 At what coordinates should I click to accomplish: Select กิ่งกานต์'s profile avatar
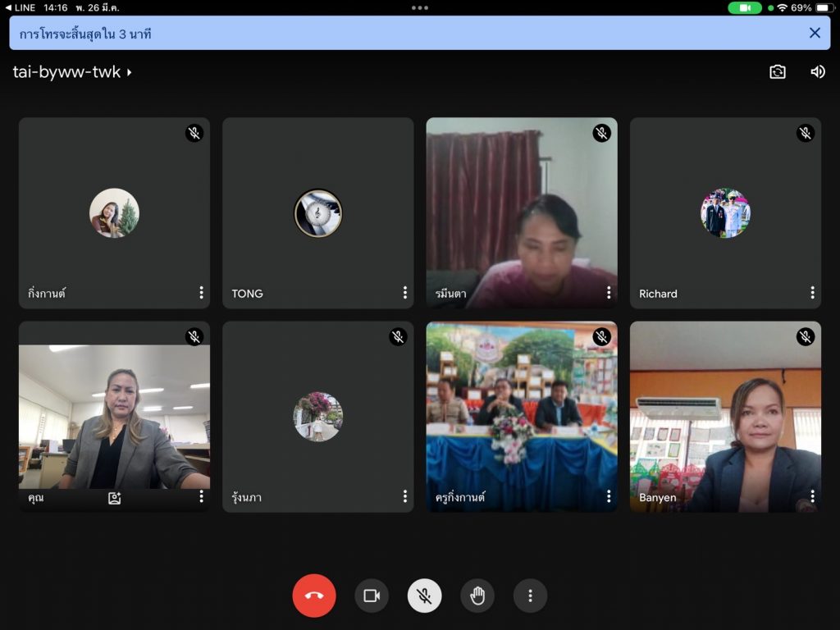pos(114,212)
